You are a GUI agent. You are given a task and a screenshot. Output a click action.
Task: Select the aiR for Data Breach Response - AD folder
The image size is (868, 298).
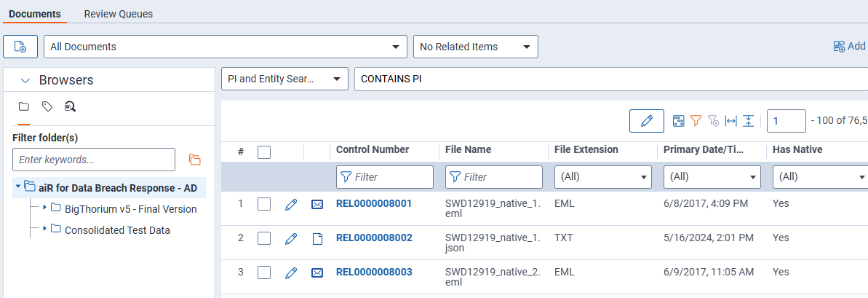click(x=117, y=188)
